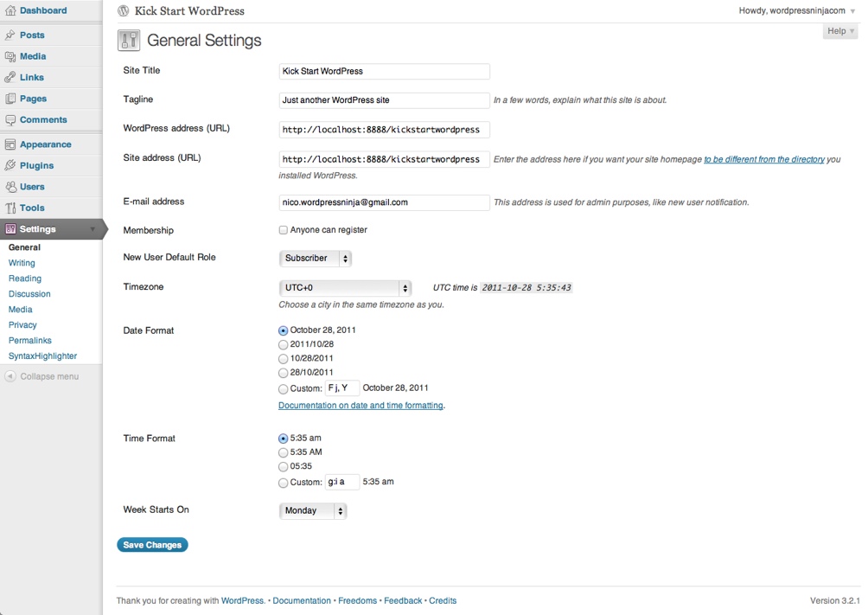868x615 pixels.
Task: Expand the Help tab at top right
Action: click(839, 31)
